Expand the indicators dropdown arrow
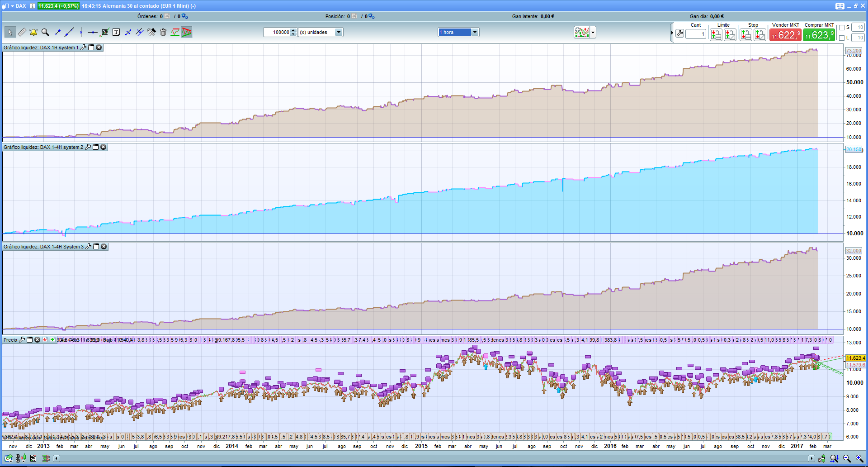Viewport: 868px width, 467px height. point(593,32)
